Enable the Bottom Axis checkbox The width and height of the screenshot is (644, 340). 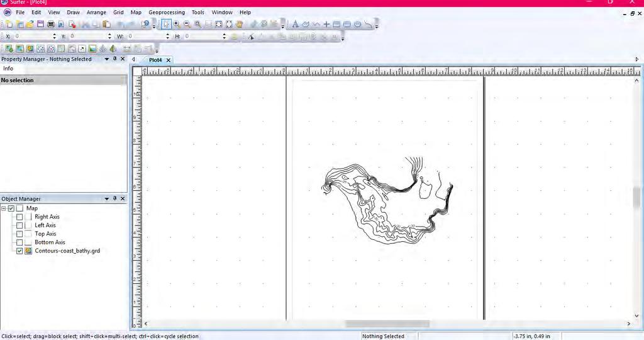[x=19, y=242]
